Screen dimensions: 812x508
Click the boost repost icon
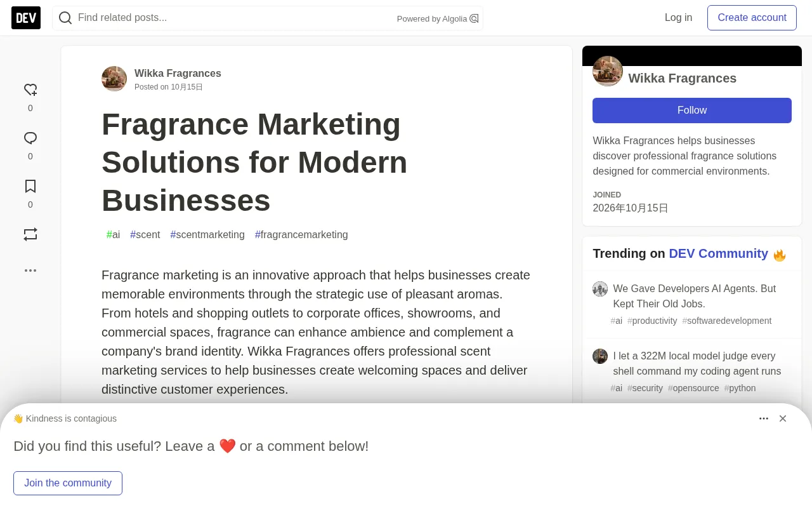(30, 234)
